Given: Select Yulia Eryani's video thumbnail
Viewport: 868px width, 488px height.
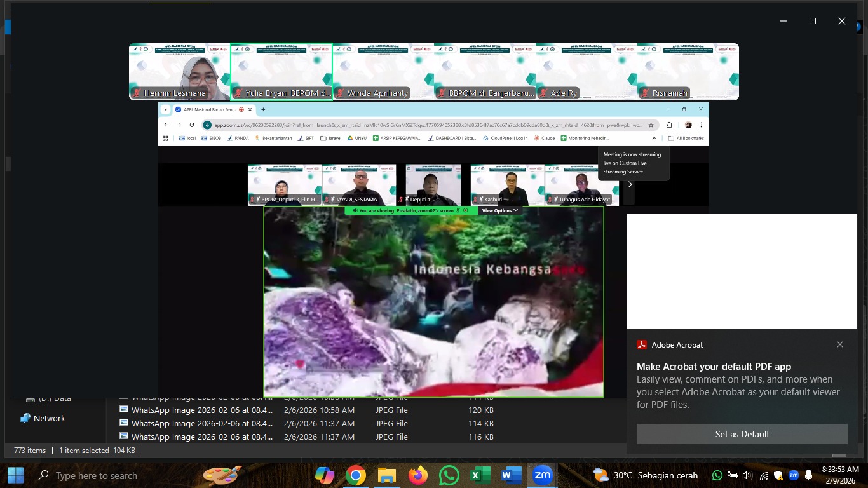Looking at the screenshot, I should coord(281,72).
